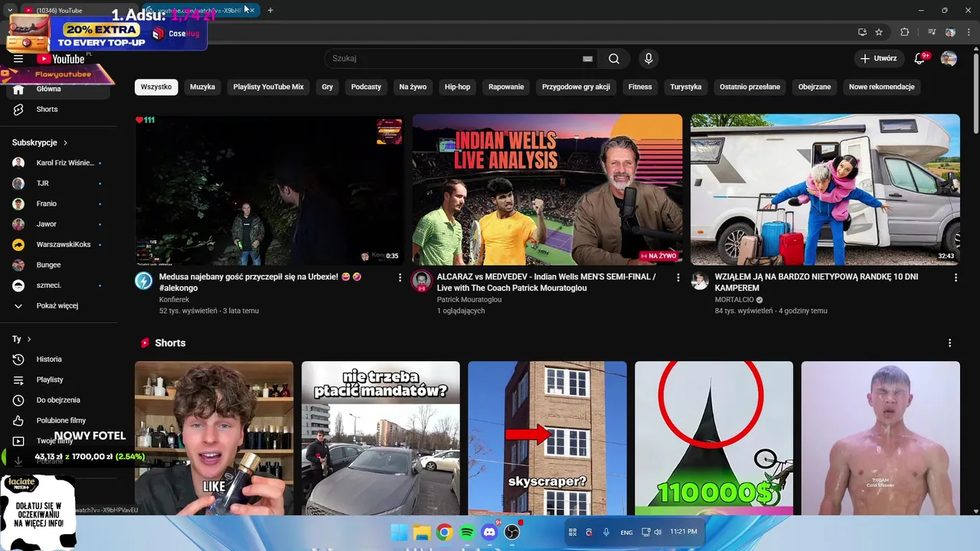Select the Podcasty filter chip
The width and height of the screenshot is (980, 551).
[366, 87]
